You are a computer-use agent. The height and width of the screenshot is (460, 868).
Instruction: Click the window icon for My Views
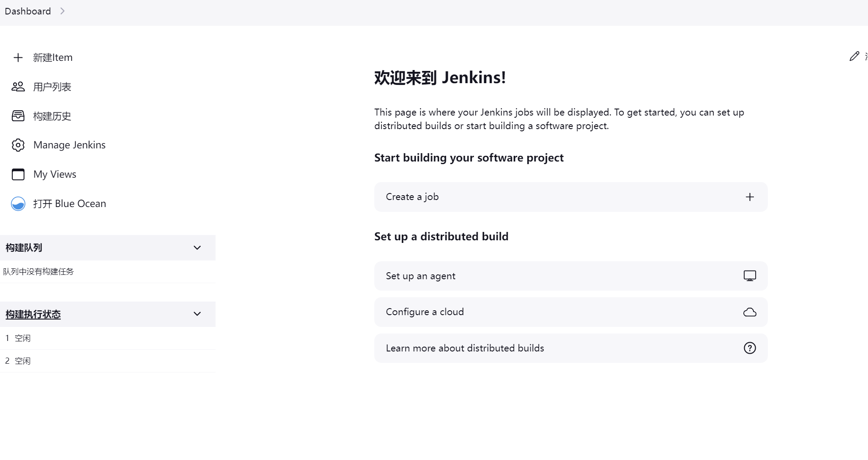[x=18, y=174]
